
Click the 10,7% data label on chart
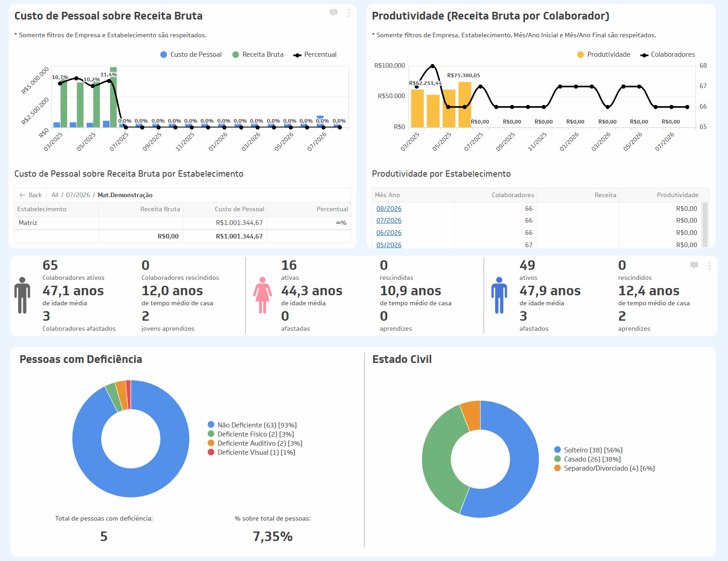(60, 77)
